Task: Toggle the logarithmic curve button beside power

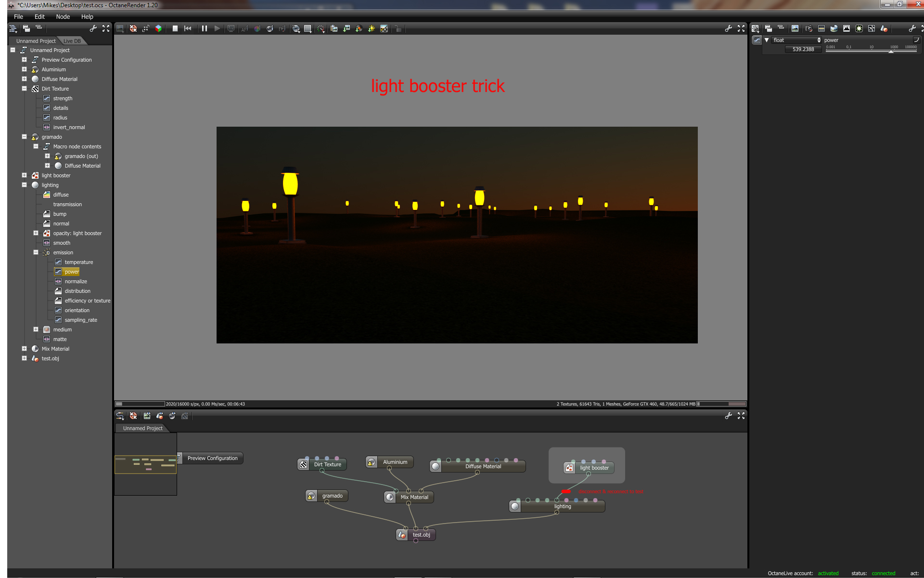Action: [x=916, y=40]
